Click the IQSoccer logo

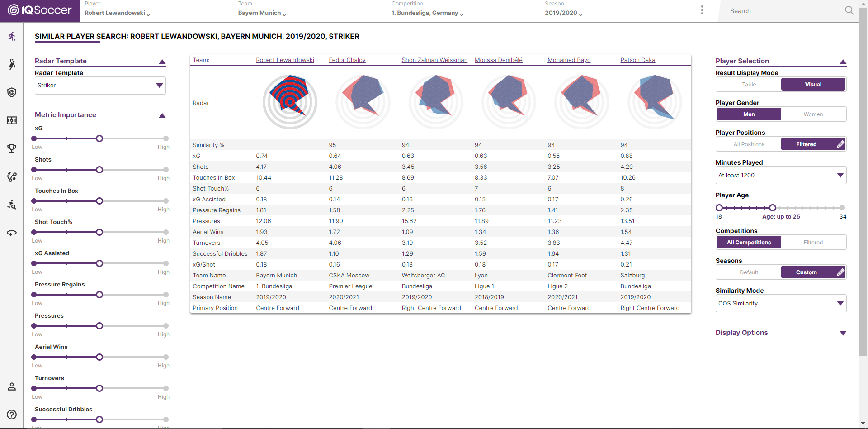pos(40,10)
